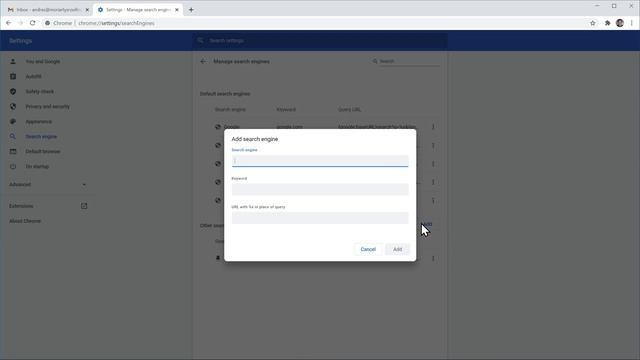Viewport: 640px width, 360px height.
Task: Click the magnifier icon beside Search engine
Action: [13, 137]
